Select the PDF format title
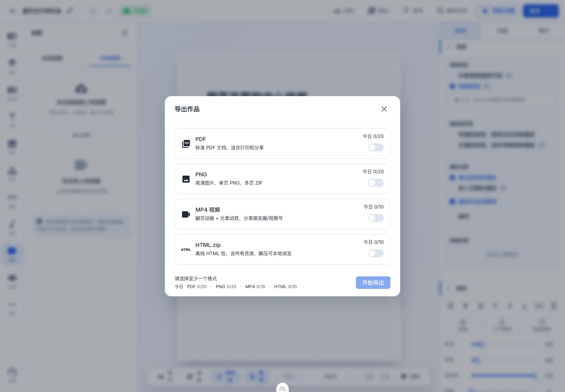This screenshot has height=392, width=565. pos(200,139)
